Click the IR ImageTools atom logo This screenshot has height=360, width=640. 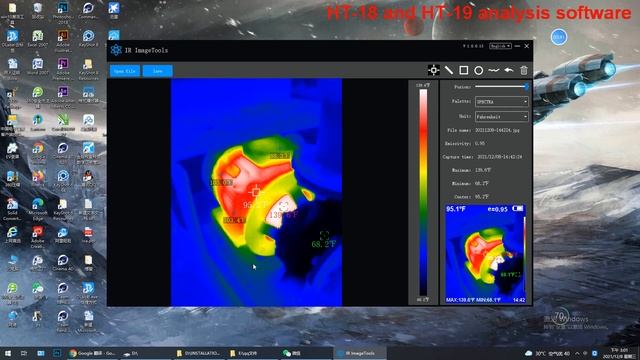[x=116, y=50]
